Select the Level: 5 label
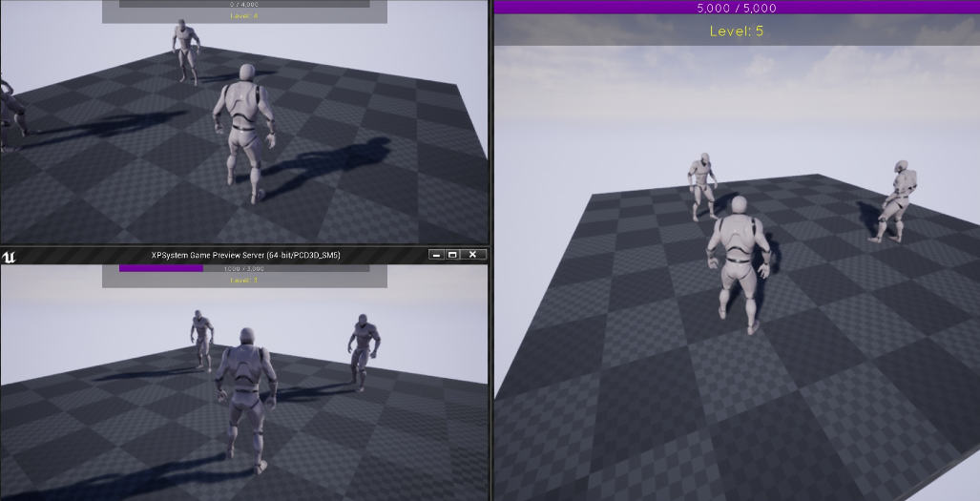Image resolution: width=980 pixels, height=501 pixels. (737, 31)
